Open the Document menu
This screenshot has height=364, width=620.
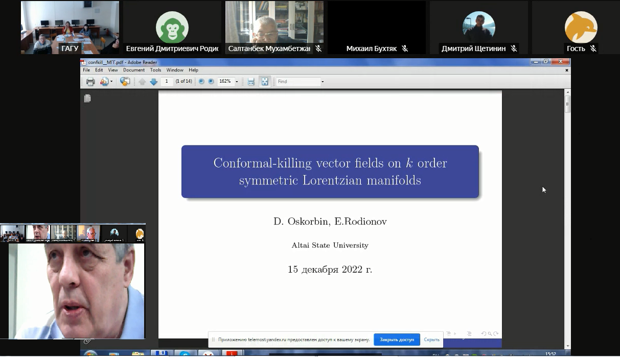pyautogui.click(x=133, y=70)
